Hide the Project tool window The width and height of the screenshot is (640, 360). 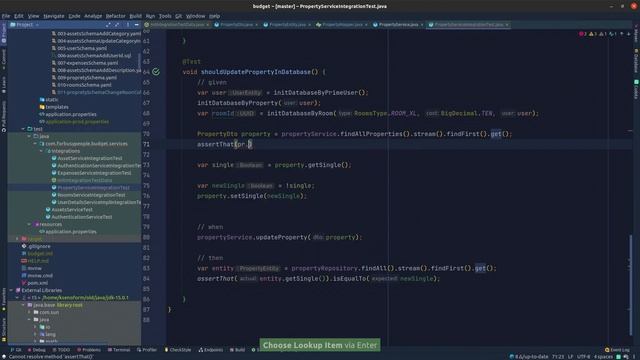click(x=137, y=25)
